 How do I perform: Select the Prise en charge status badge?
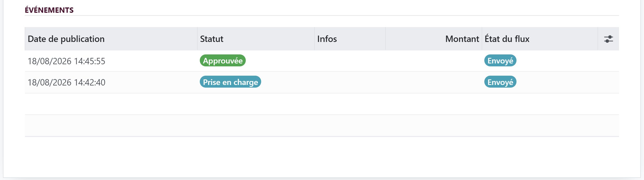click(x=230, y=82)
